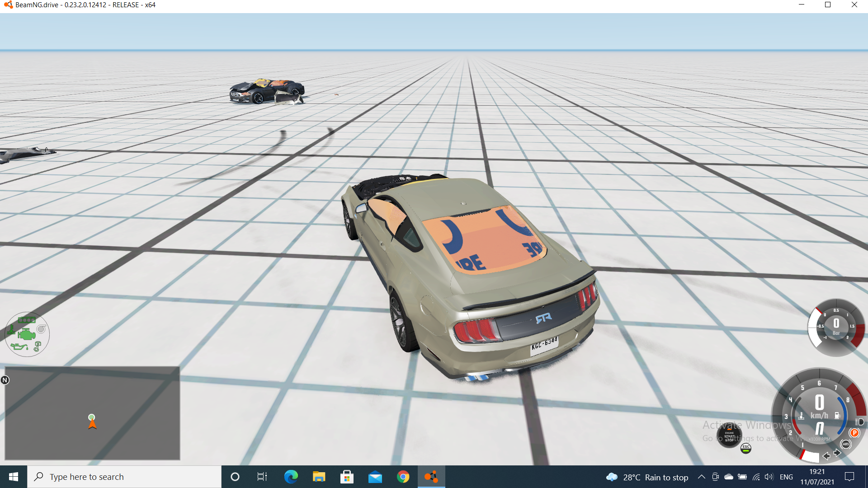Toggle the headlight high-beam indicator
868x488 pixels.
point(859,422)
